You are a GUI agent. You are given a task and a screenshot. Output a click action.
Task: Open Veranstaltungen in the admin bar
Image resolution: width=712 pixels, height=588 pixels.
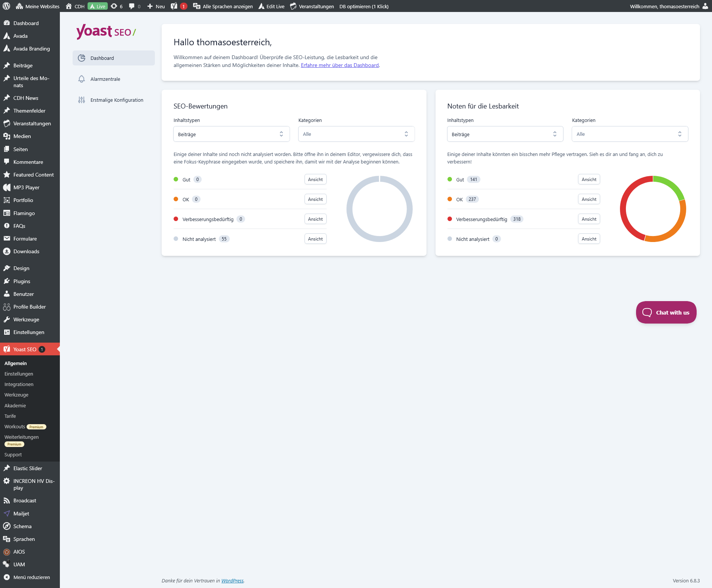point(312,6)
